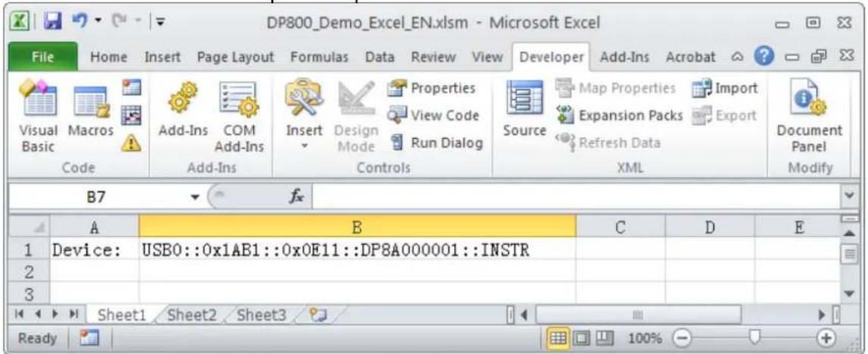Click the XML Export button
Screen dimensions: 868x354
click(x=723, y=115)
